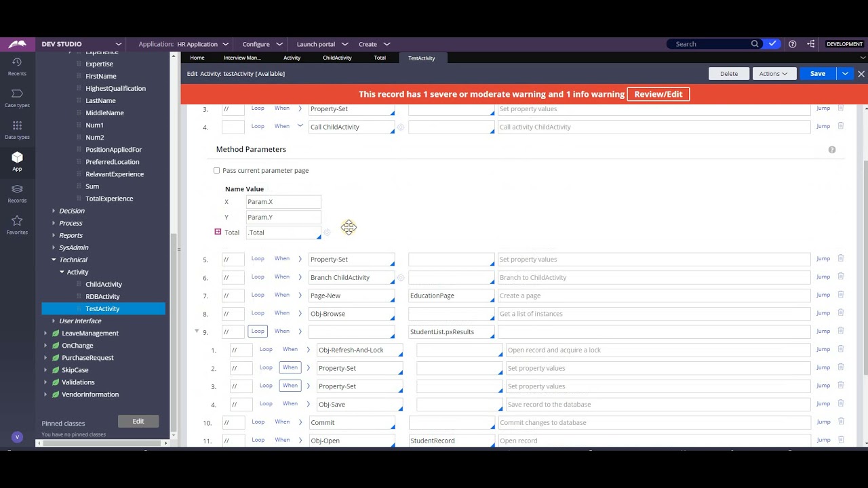The height and width of the screenshot is (488, 868).
Task: Click the // label box of step 7
Action: [233, 296]
